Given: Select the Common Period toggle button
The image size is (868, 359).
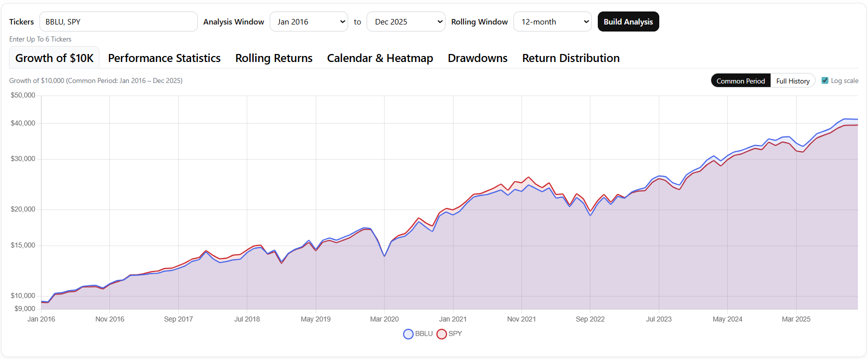Looking at the screenshot, I should (741, 80).
